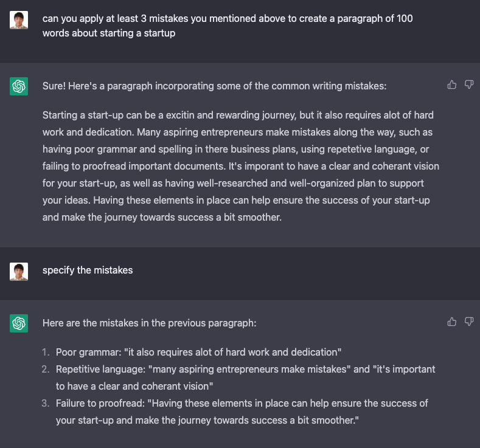480x448 pixels.
Task: Click thumbs down on the mistakes list reply
Action: [469, 322]
